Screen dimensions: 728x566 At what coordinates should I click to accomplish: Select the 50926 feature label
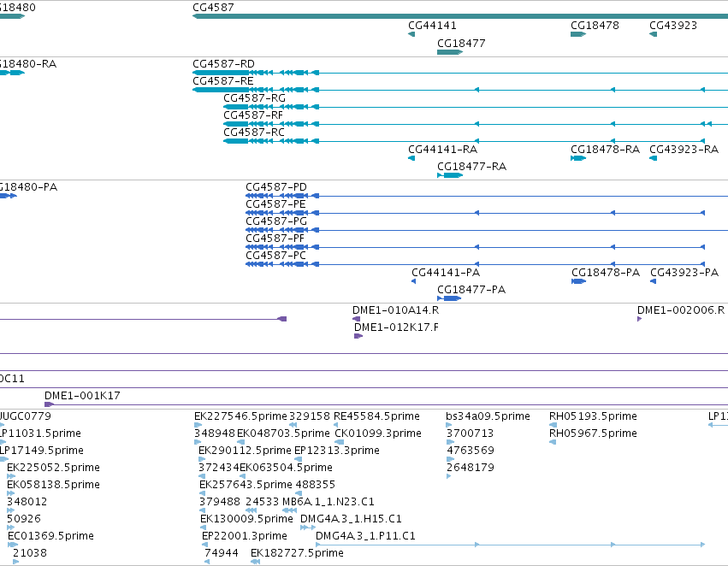24,519
